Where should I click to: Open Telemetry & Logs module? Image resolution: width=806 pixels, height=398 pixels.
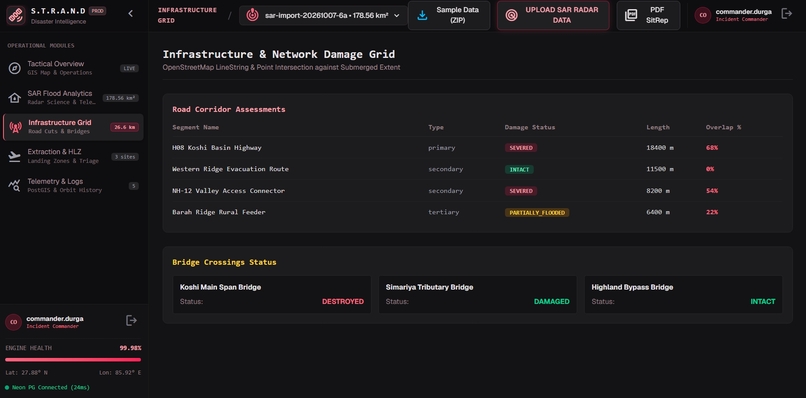tap(73, 186)
